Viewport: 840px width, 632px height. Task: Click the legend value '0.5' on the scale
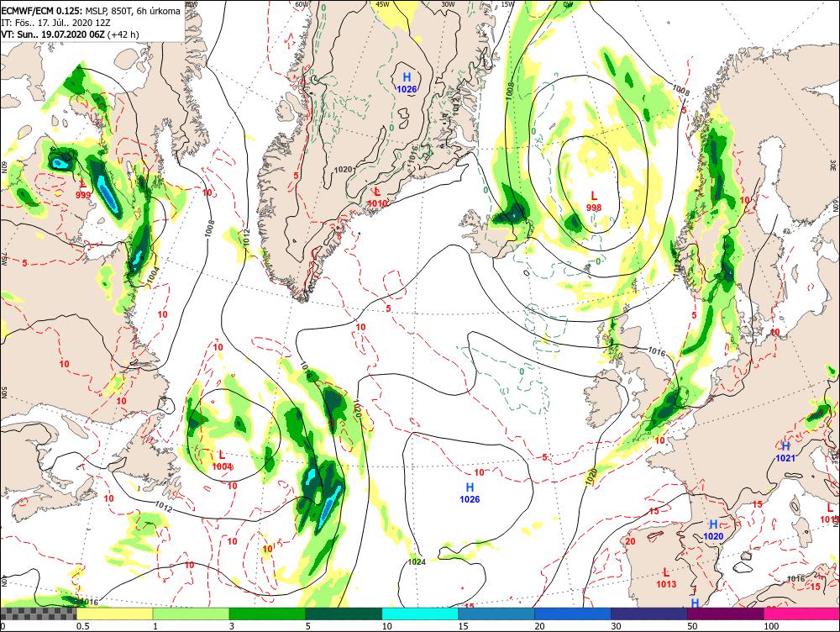[x=82, y=626]
